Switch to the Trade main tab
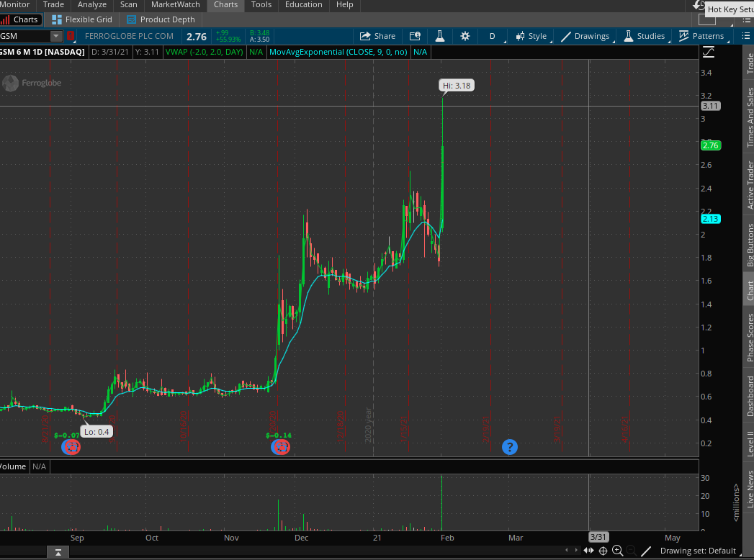754x560 pixels. click(x=53, y=5)
